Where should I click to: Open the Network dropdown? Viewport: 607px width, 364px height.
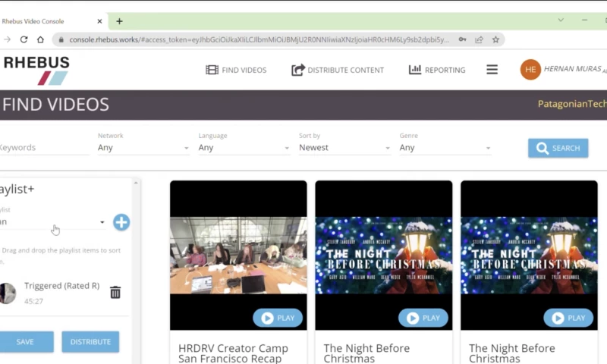coord(143,148)
